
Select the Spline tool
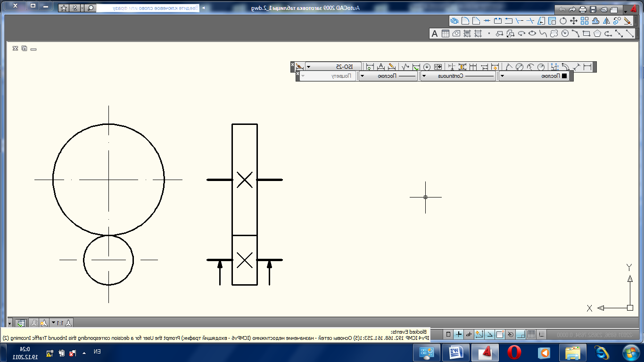pos(543,33)
